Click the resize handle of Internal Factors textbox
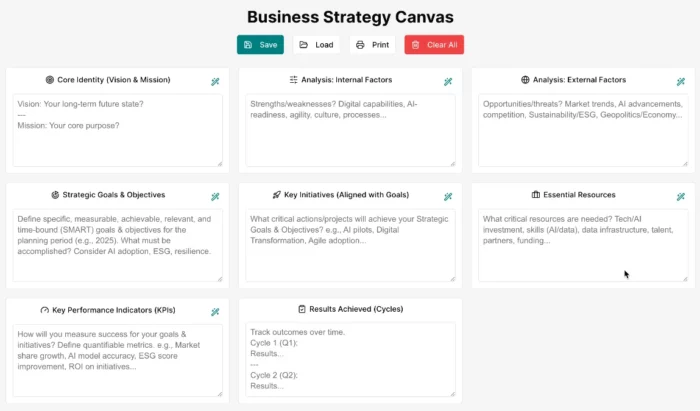The height and width of the screenshot is (411, 700). click(x=452, y=163)
